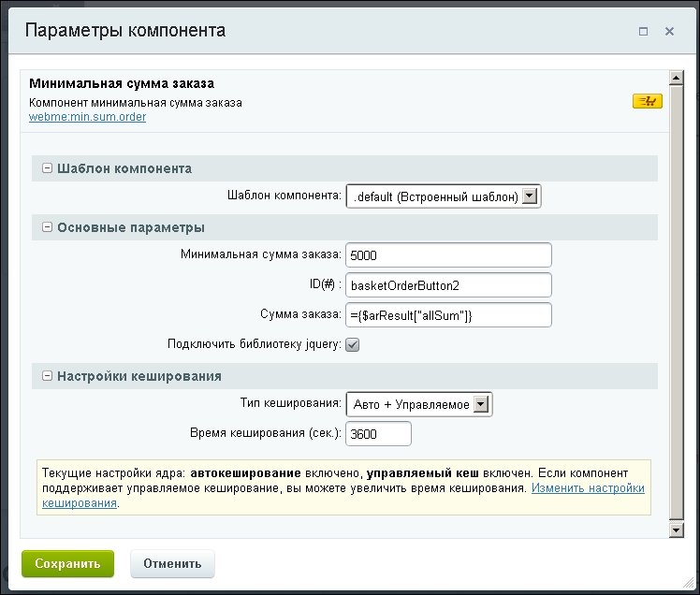
Task: Click the Параметры компонента dialog title
Action: coord(125,30)
